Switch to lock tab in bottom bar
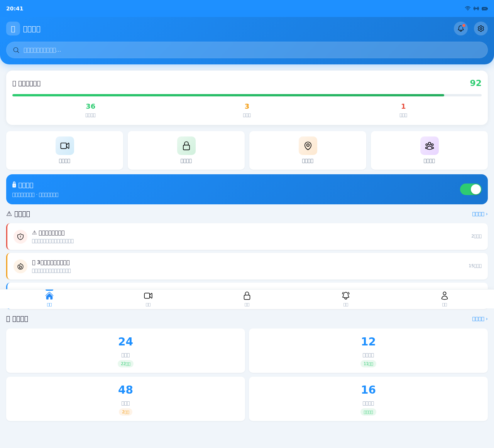The image size is (494, 448). coord(247,299)
